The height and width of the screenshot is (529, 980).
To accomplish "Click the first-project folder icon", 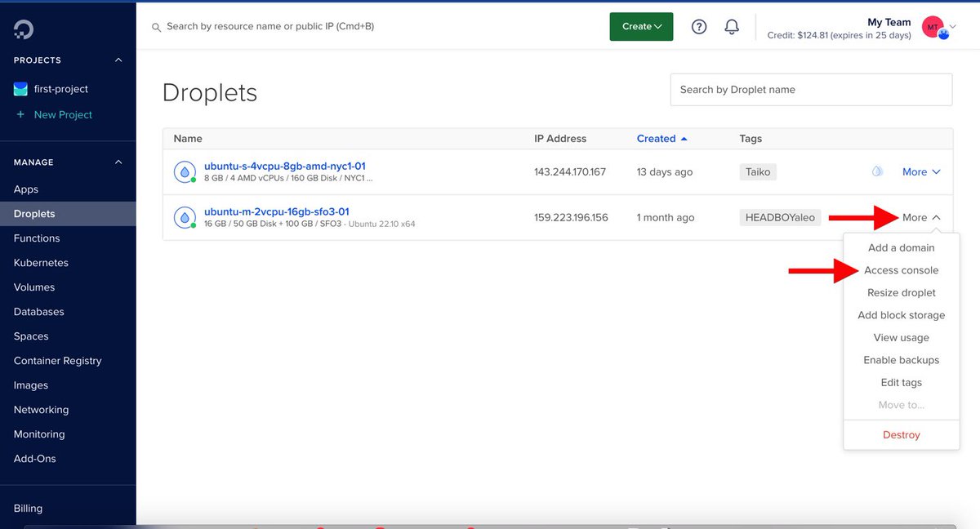I will click(x=20, y=88).
